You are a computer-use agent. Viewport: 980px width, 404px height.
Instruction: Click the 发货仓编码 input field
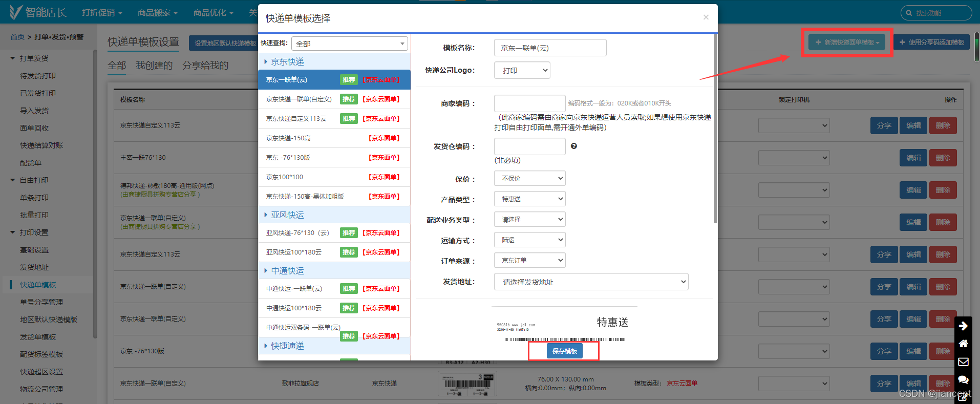530,146
